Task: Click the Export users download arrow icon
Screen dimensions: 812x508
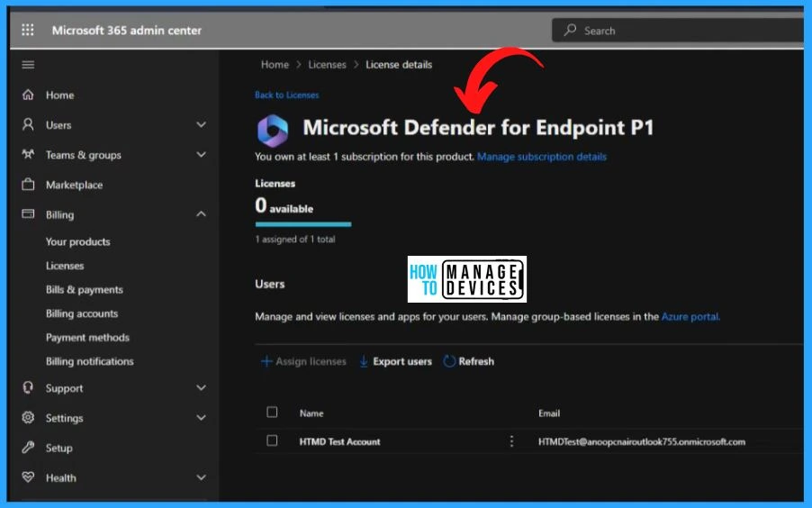Action: (364, 361)
